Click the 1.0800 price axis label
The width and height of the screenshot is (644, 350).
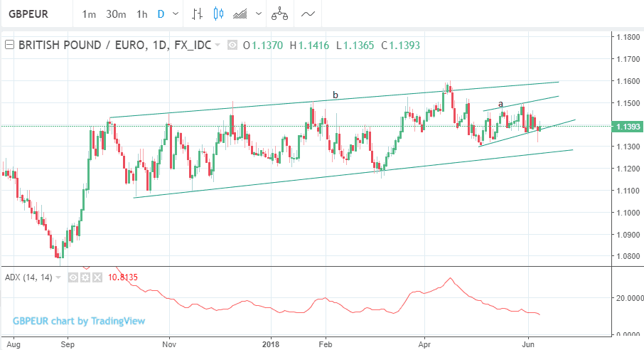click(628, 256)
